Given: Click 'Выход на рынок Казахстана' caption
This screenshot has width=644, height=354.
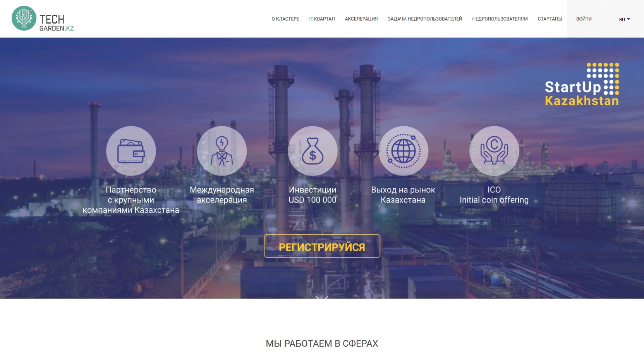Looking at the screenshot, I should click(403, 195).
